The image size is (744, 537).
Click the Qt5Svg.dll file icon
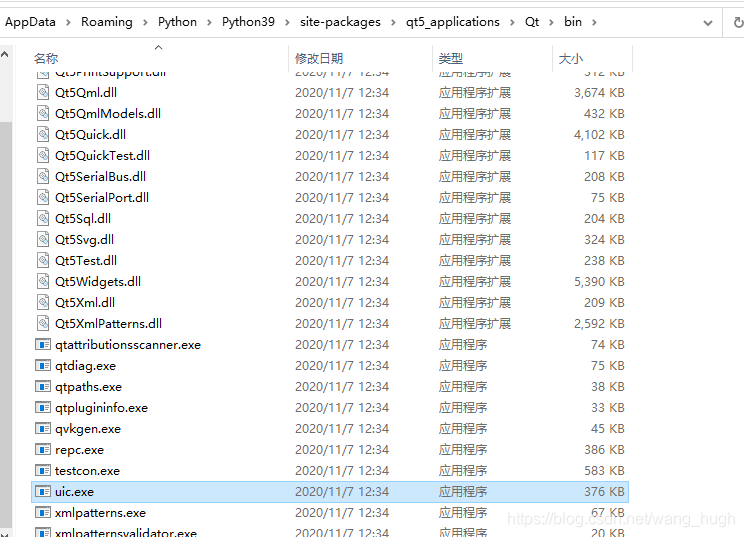[43, 239]
